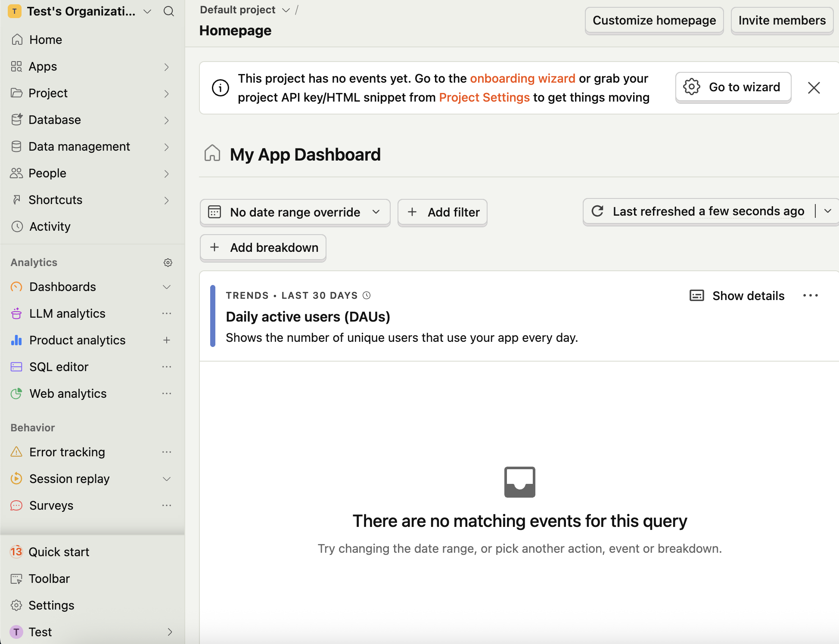Click the Invite members button
839x644 pixels.
click(x=782, y=20)
